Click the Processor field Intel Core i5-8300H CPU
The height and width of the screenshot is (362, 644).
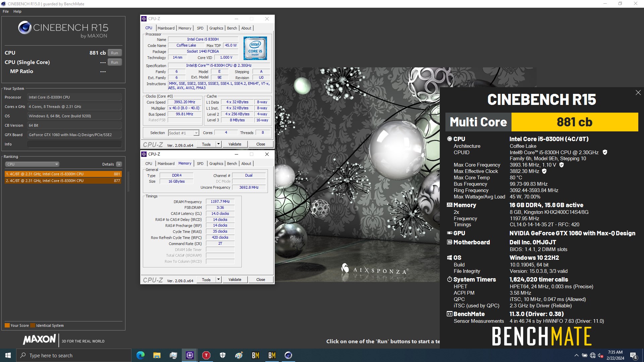74,97
